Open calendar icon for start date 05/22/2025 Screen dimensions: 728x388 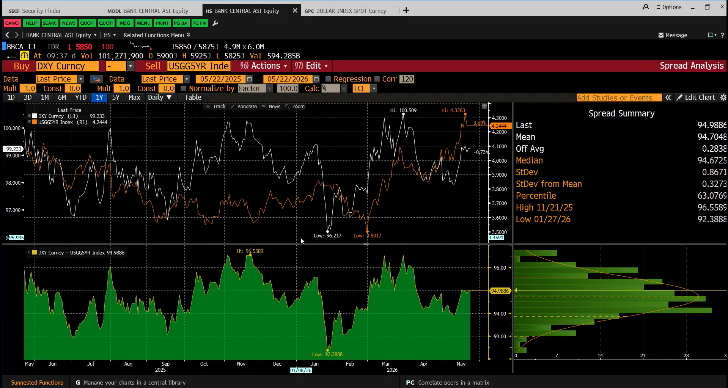pos(249,79)
